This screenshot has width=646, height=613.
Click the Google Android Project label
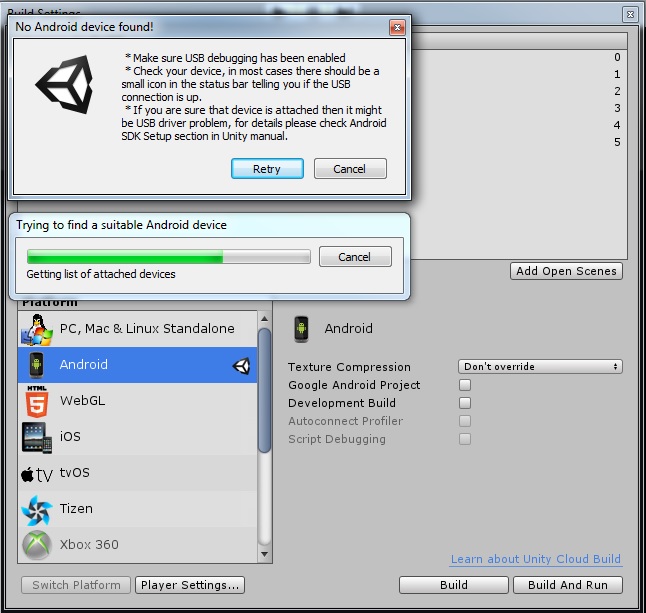(x=354, y=385)
